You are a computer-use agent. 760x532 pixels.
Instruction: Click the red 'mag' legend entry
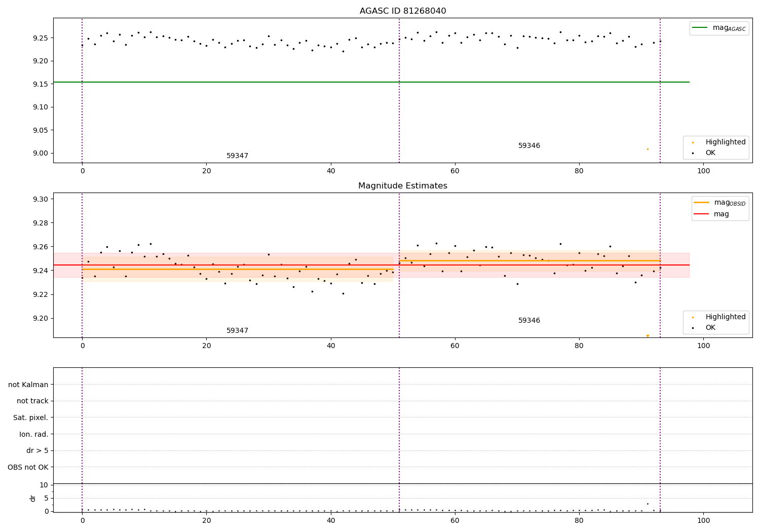tap(712, 214)
